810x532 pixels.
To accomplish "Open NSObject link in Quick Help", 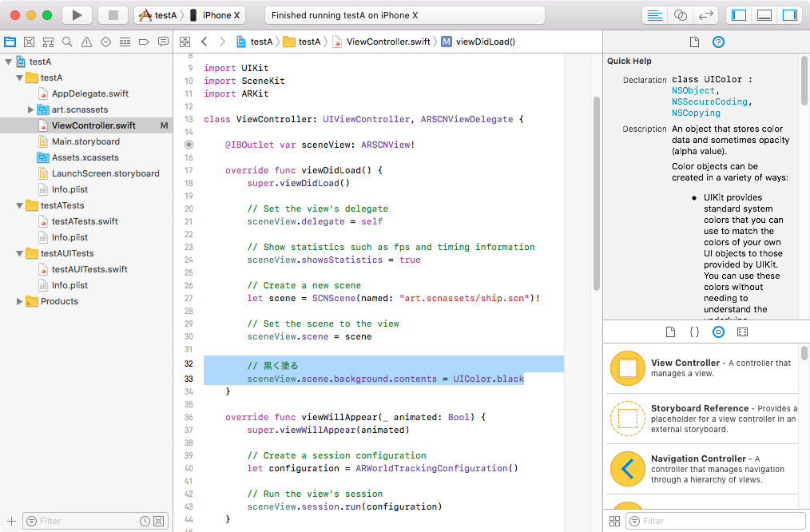I will pyautogui.click(x=693, y=90).
